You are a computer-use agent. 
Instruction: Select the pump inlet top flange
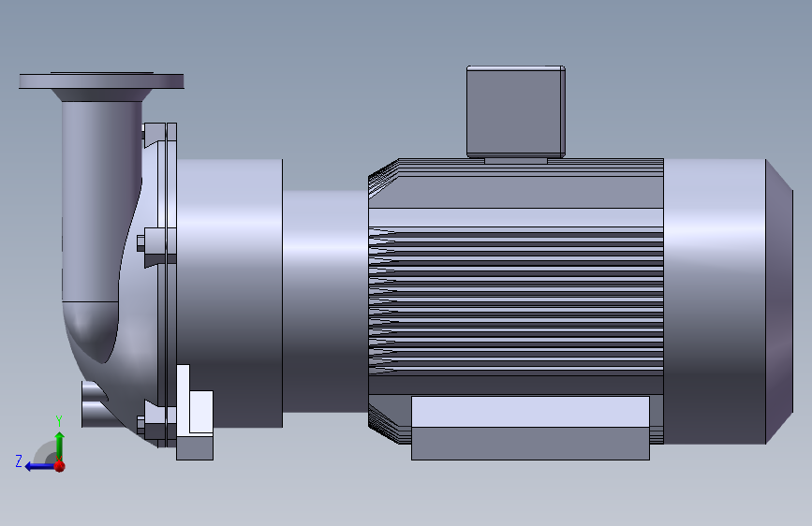(101, 80)
